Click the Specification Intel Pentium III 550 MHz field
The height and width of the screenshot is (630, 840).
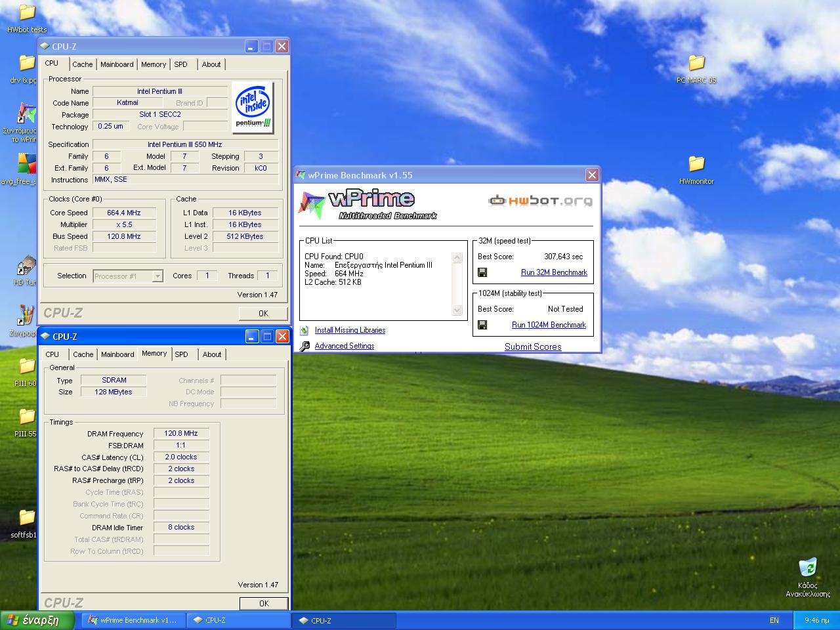pyautogui.click(x=185, y=144)
